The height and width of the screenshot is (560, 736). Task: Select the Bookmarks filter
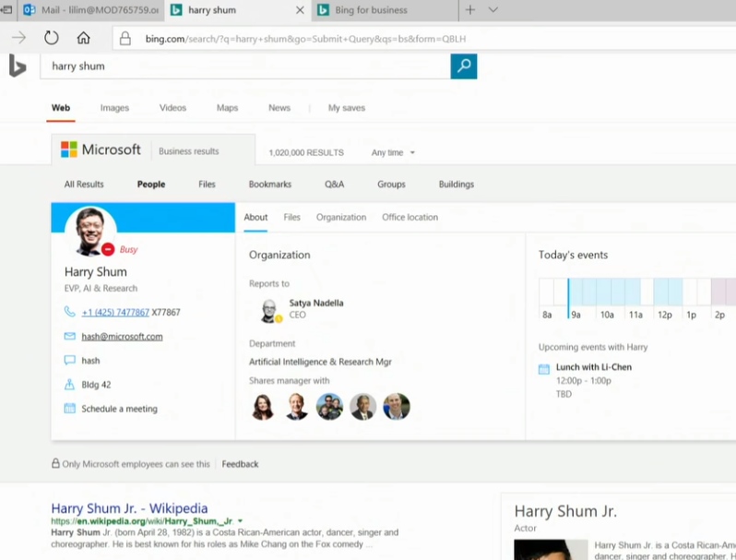click(x=270, y=184)
